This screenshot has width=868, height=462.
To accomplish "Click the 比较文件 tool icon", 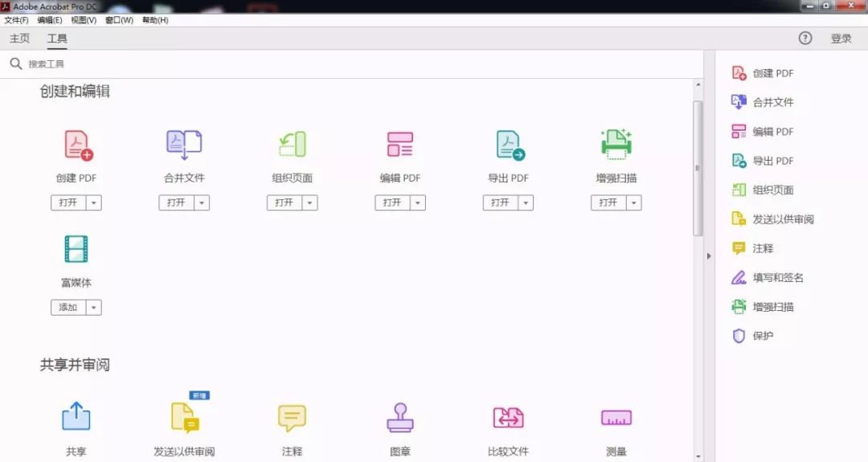I will point(508,418).
